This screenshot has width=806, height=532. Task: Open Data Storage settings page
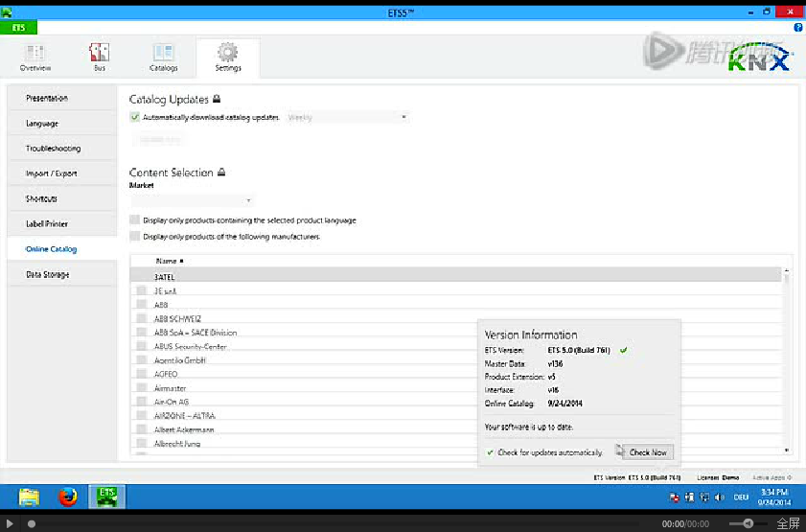(x=47, y=275)
